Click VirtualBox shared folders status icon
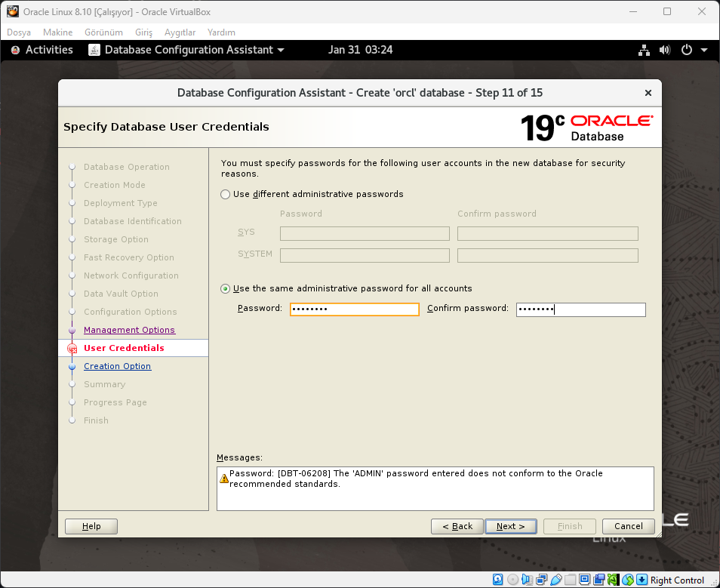This screenshot has width=720, height=588. click(571, 580)
